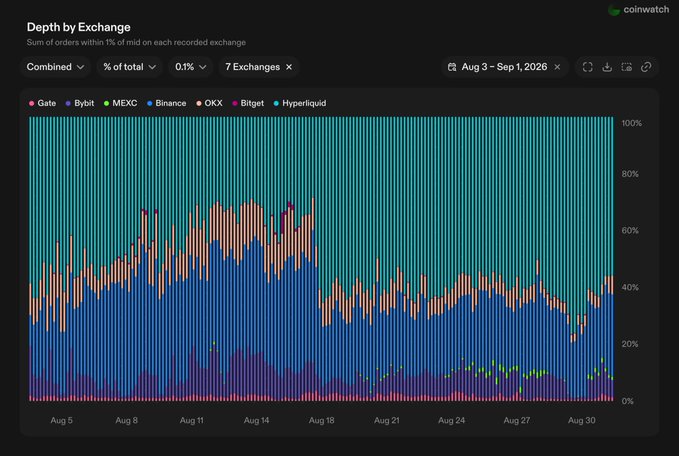The image size is (679, 456).
Task: Click the Aug 11 axis label
Action: pyautogui.click(x=191, y=420)
